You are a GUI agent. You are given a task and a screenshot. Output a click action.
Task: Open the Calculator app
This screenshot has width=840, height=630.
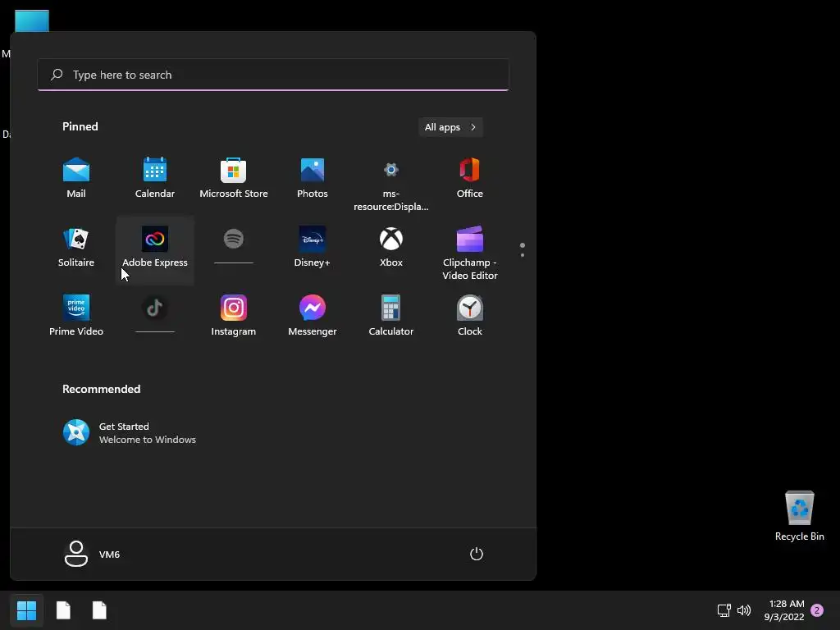[391, 317]
